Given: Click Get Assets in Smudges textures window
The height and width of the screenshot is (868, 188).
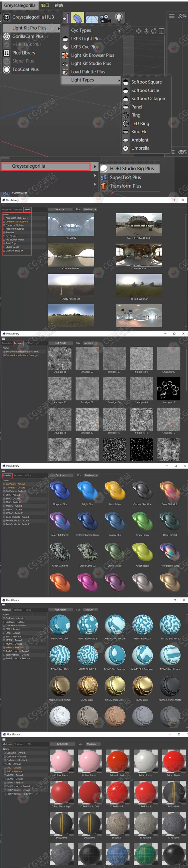Looking at the screenshot, I should [x=60, y=343].
